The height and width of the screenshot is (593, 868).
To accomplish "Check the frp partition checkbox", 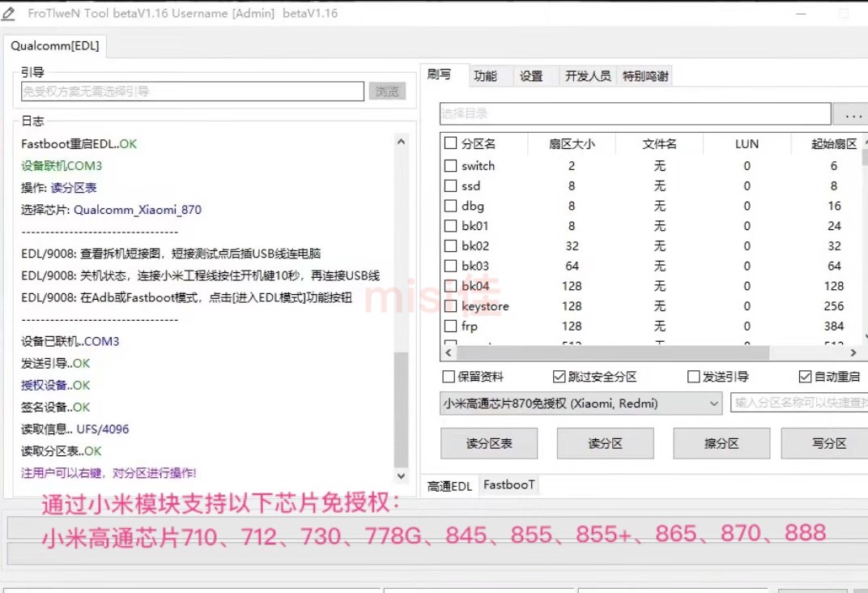I will (x=451, y=326).
